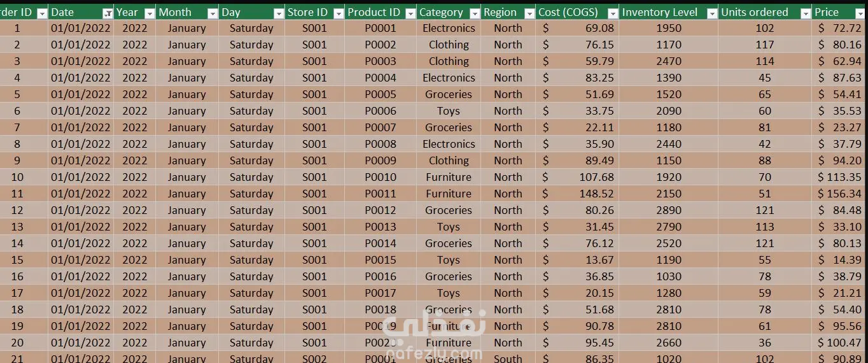The image size is (868, 363).
Task: Open the Units ordered filter dropdown
Action: tap(805, 13)
